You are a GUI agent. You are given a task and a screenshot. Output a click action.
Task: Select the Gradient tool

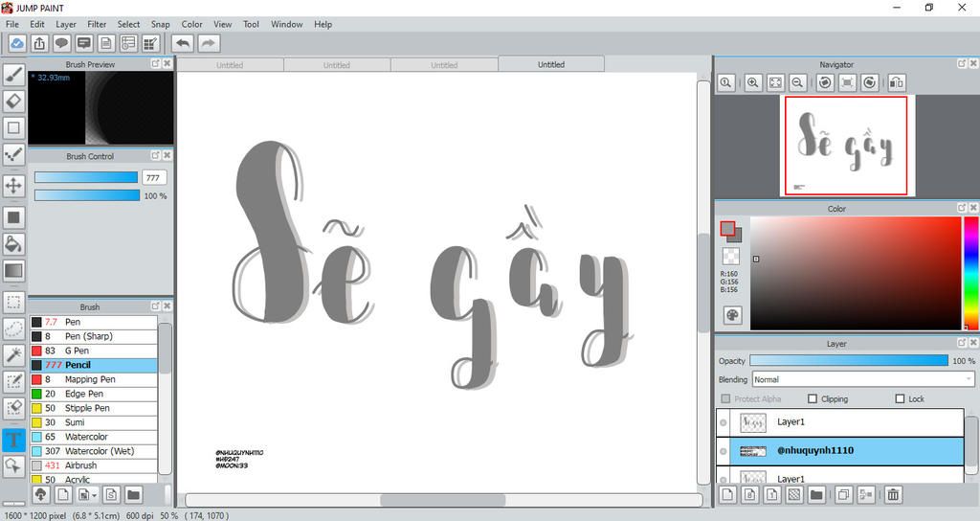(x=13, y=271)
